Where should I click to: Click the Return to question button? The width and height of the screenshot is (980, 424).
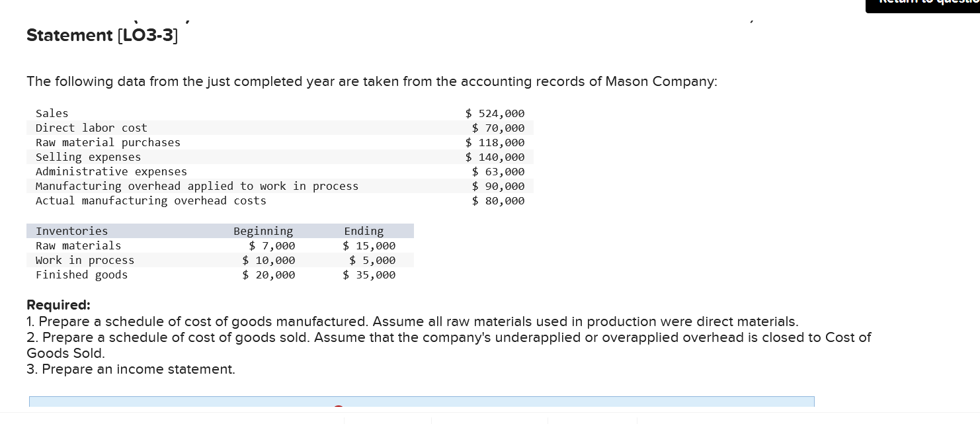point(922,6)
